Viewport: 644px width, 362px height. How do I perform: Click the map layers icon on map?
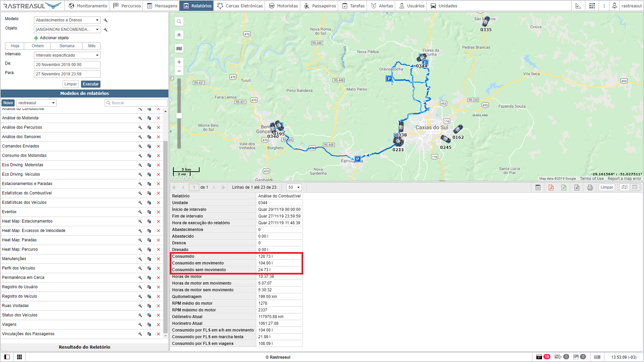(179, 49)
